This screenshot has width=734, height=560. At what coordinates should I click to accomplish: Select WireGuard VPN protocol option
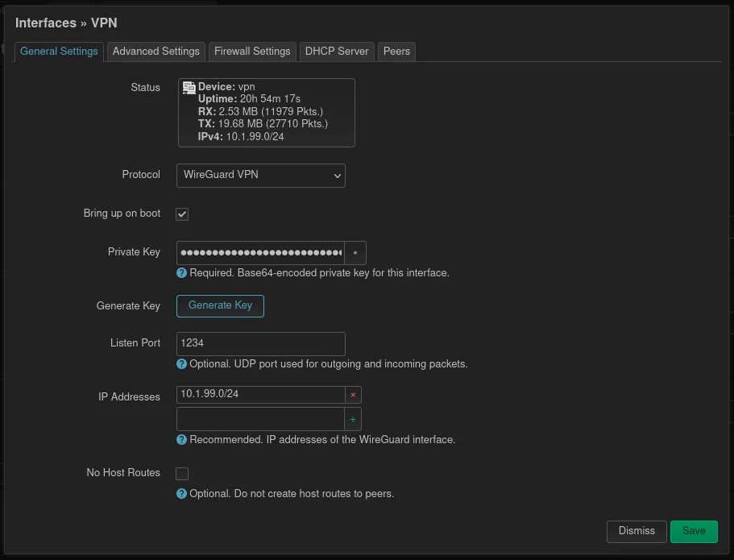261,175
